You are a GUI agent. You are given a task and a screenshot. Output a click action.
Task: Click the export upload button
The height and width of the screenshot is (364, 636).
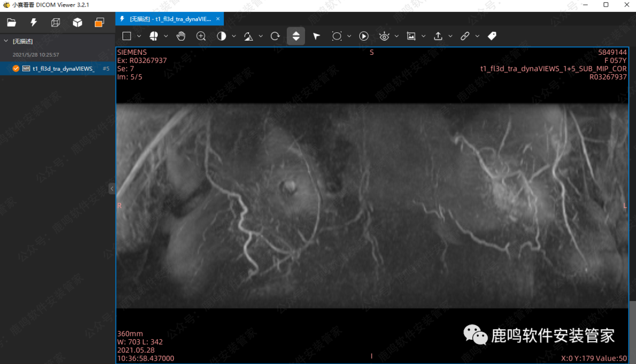pos(438,36)
